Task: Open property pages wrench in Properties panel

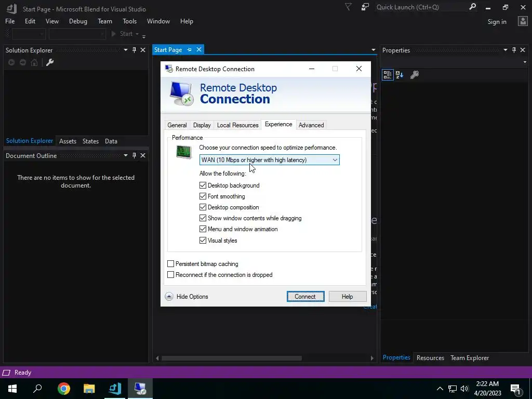Action: 414,75
